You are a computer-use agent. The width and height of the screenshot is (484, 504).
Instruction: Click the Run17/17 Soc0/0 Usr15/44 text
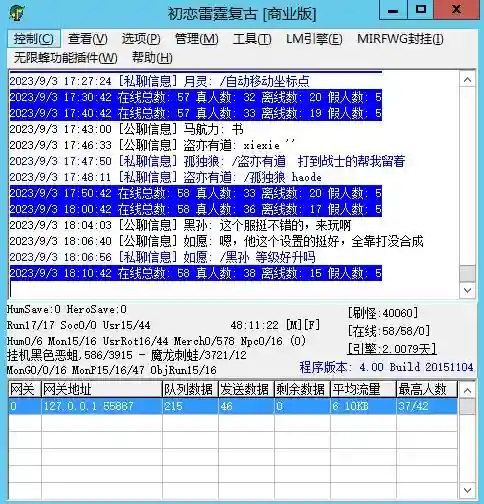tap(79, 325)
